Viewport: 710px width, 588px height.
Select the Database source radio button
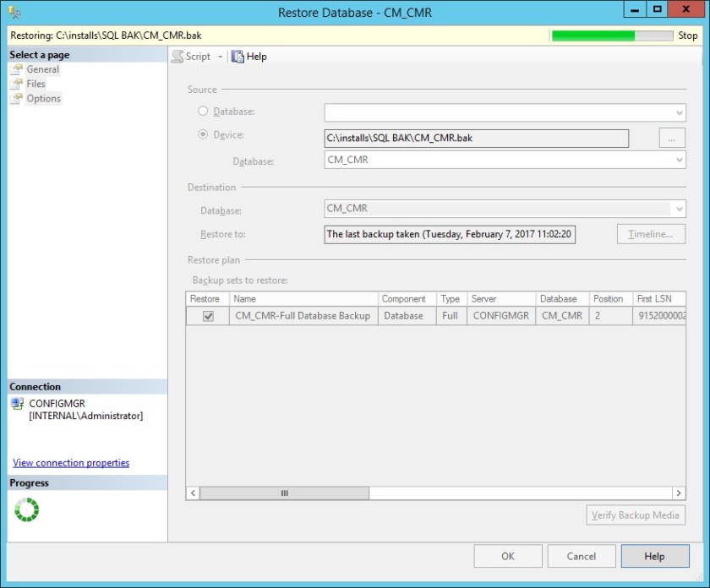pyautogui.click(x=203, y=112)
